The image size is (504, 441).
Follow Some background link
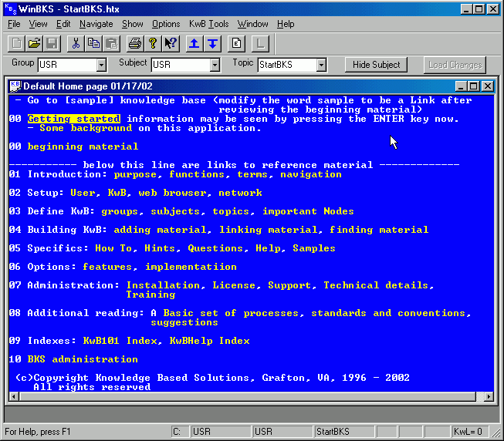86,128
